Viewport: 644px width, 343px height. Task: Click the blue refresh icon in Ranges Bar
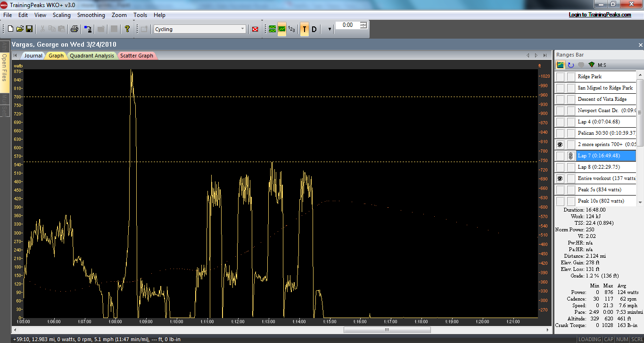coord(570,65)
